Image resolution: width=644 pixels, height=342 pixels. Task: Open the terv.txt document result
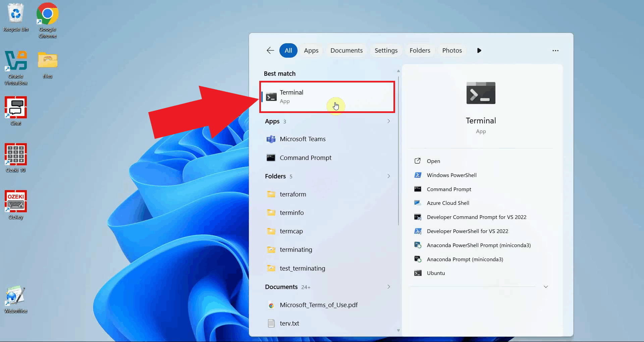(x=327, y=323)
